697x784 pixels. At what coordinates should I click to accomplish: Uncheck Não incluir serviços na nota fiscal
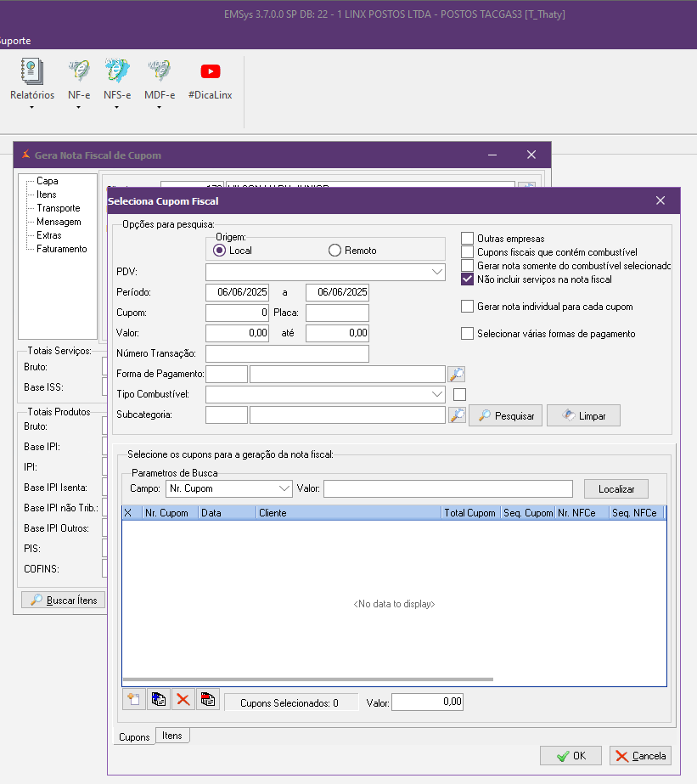pyautogui.click(x=467, y=279)
